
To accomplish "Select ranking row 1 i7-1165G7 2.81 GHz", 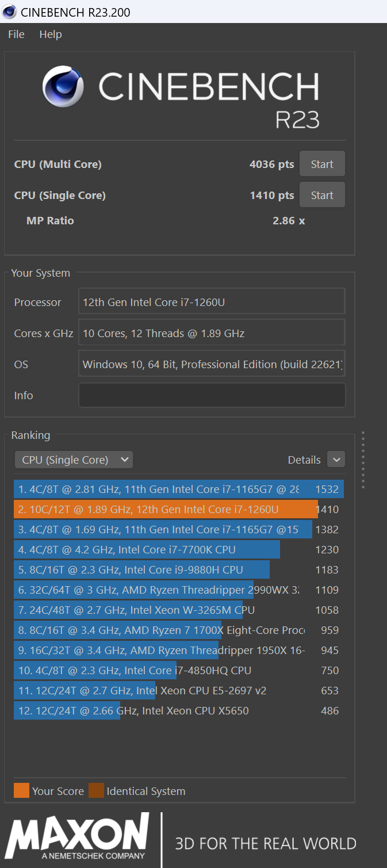I will (179, 489).
